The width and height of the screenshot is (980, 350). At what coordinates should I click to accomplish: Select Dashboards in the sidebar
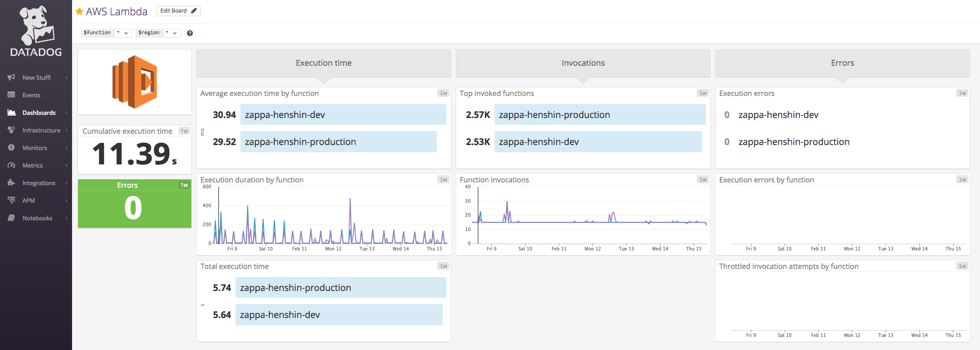point(39,113)
